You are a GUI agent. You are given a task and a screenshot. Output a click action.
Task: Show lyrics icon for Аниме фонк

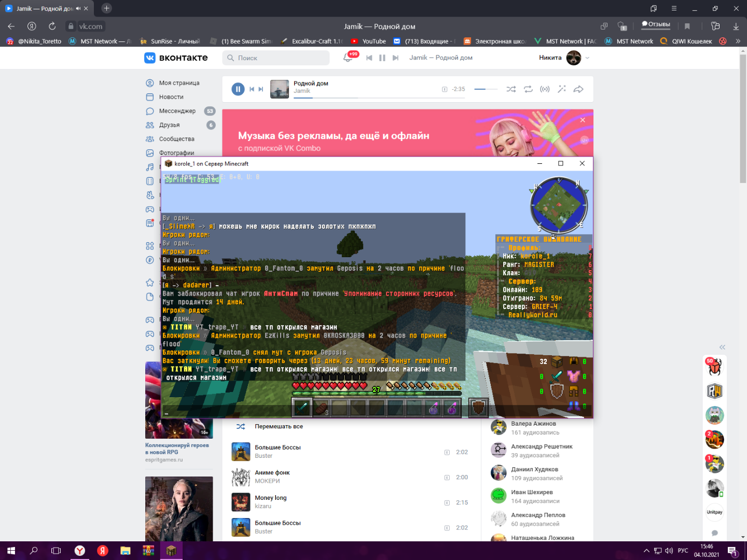click(x=447, y=478)
